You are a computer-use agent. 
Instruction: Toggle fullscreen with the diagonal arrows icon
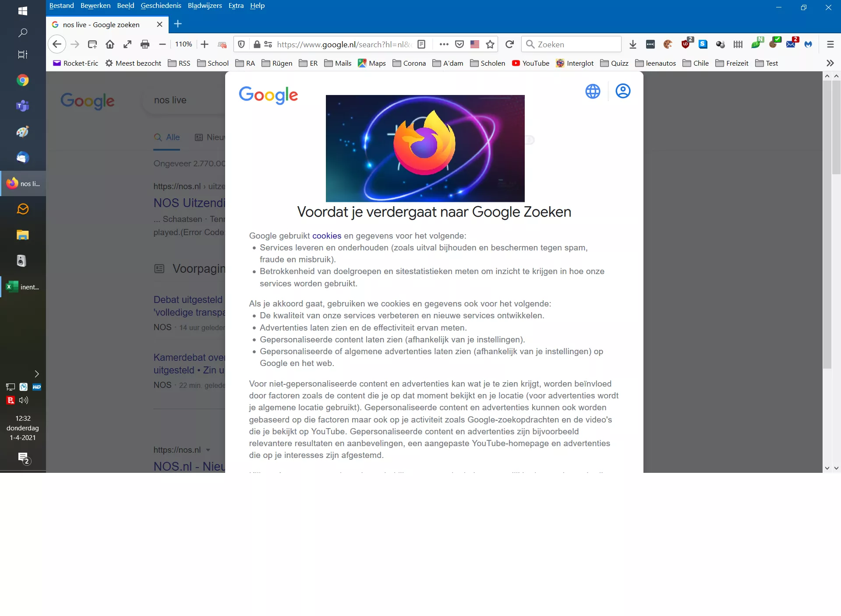[127, 44]
